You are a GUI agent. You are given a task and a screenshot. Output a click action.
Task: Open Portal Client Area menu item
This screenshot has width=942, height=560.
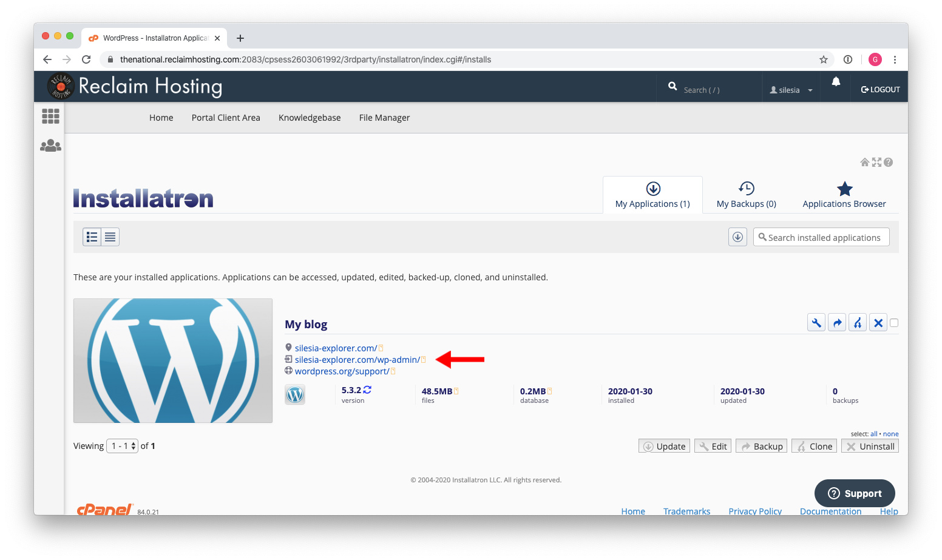[x=226, y=118]
